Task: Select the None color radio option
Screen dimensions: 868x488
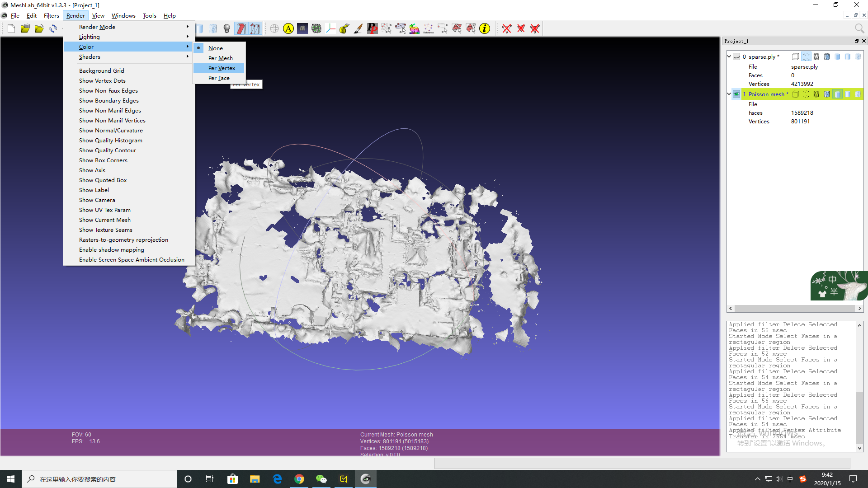Action: [216, 48]
